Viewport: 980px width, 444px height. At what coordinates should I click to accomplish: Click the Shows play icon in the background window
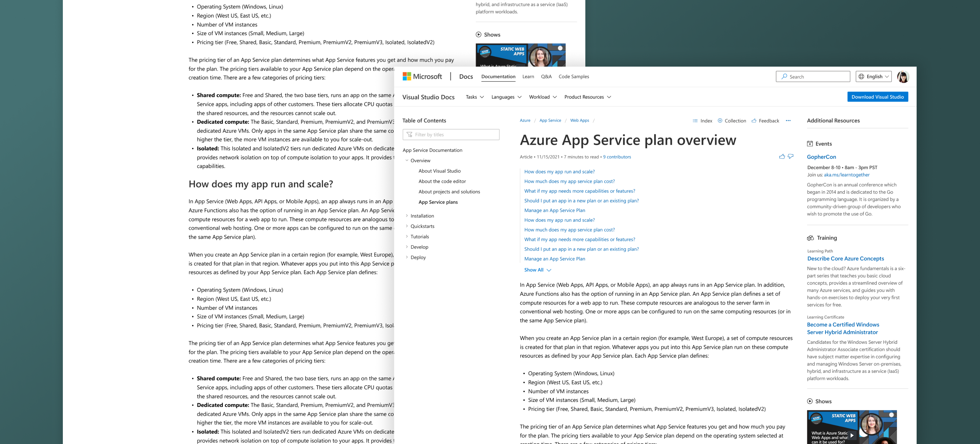tap(479, 35)
